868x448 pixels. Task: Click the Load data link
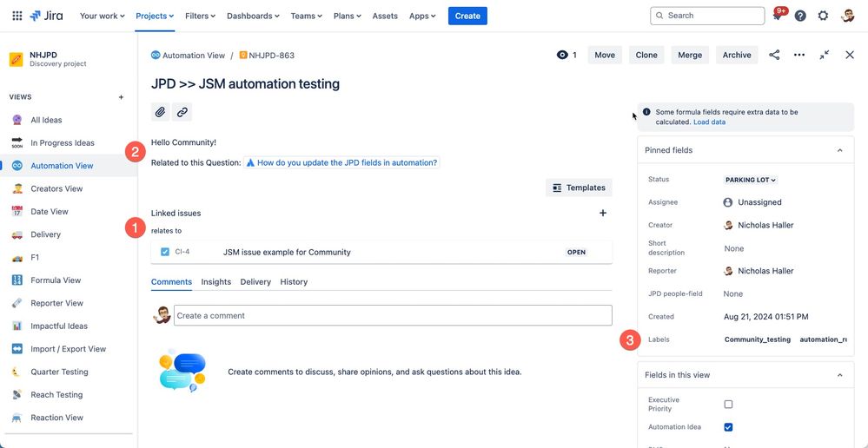pyautogui.click(x=709, y=122)
